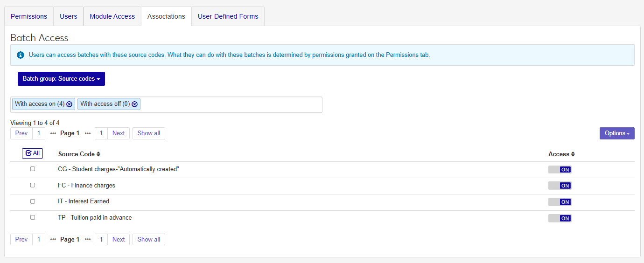This screenshot has width=644, height=263.
Task: Expand the Options dropdown menu
Action: pos(616,133)
